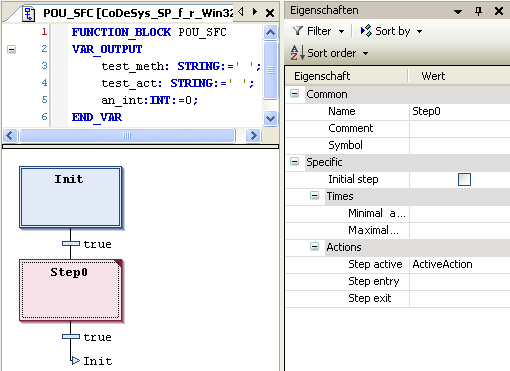This screenshot has height=371, width=510.
Task: Click the Sort by icon
Action: pos(366,31)
